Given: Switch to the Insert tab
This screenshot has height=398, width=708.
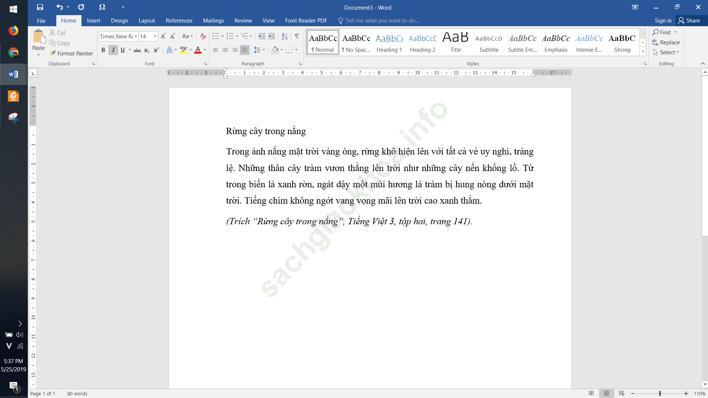Looking at the screenshot, I should click(x=93, y=21).
